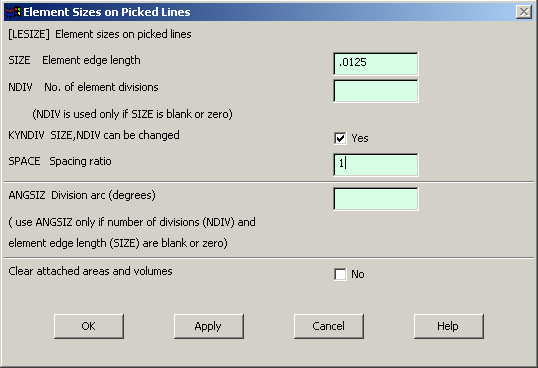Enable the Clear attached areas and volumes checkbox

tap(340, 274)
